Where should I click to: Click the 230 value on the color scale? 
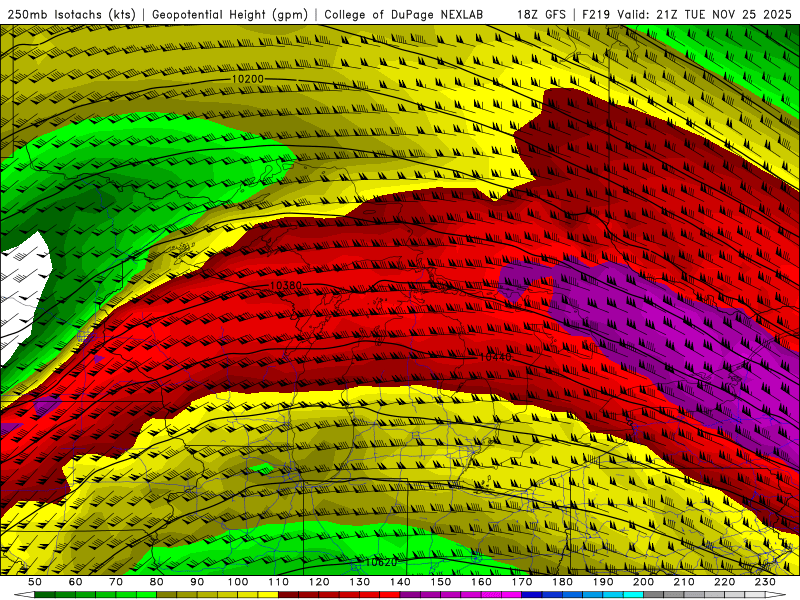point(765,582)
